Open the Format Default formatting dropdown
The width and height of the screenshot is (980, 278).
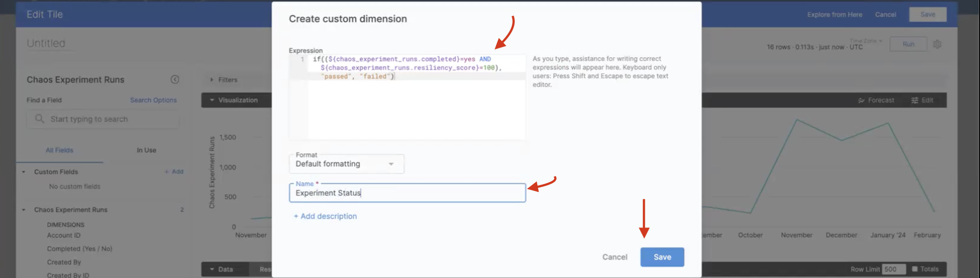point(346,164)
